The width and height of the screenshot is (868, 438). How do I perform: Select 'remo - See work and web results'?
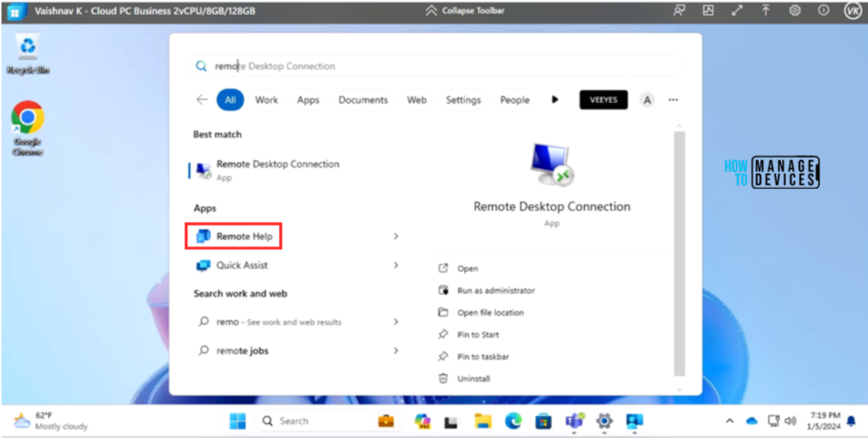point(270,322)
